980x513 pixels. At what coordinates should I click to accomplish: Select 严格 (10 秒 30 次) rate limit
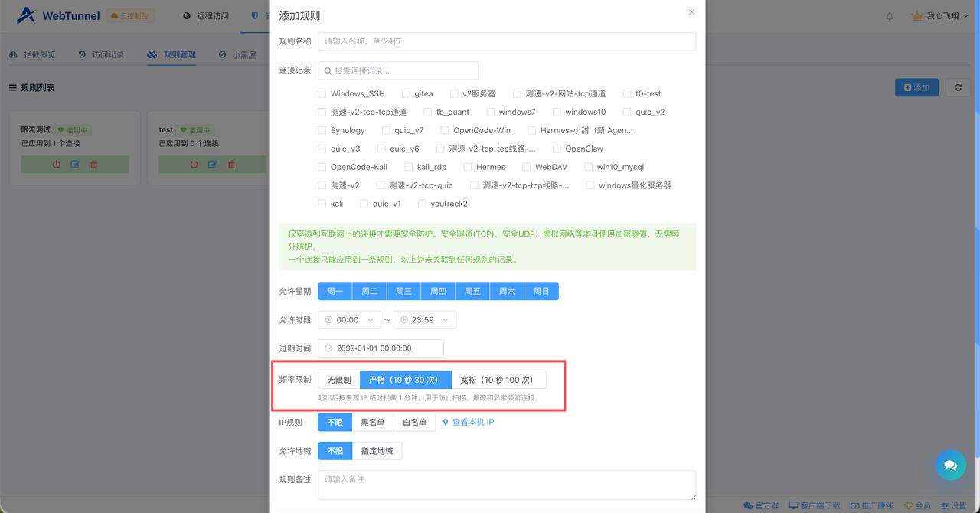pyautogui.click(x=406, y=380)
